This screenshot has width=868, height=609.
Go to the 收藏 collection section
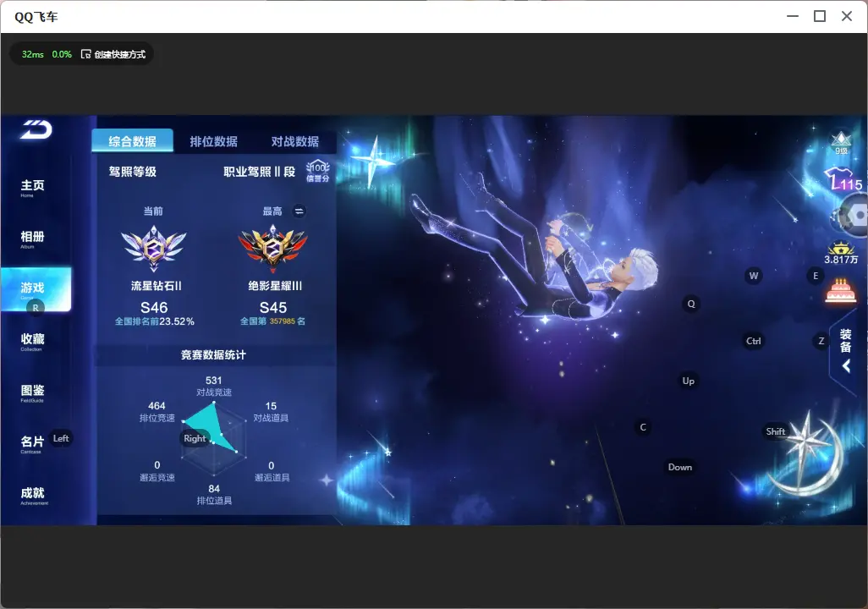pyautogui.click(x=32, y=342)
